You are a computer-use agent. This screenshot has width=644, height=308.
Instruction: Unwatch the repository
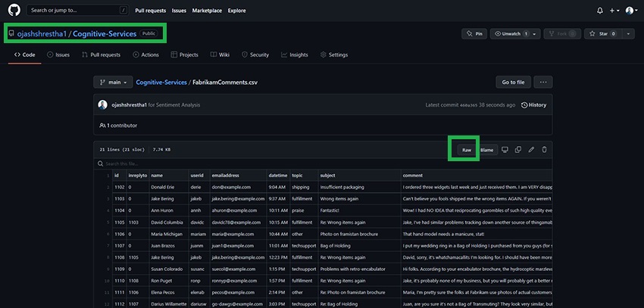click(x=511, y=34)
